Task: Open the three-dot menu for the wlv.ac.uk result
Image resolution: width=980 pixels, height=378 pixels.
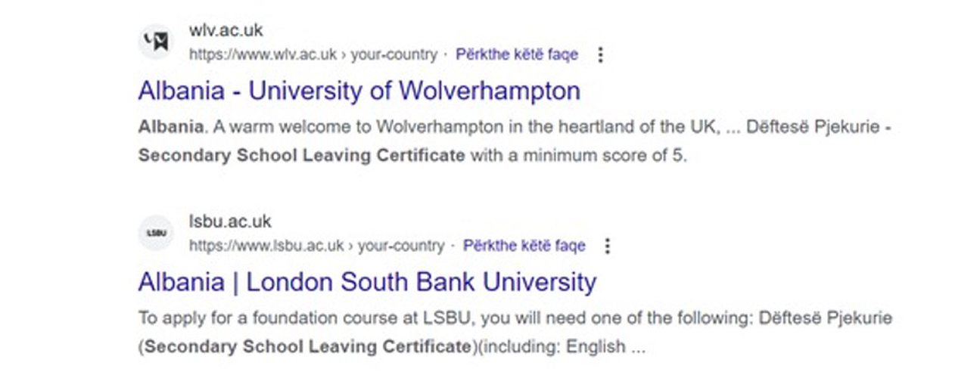Action: 601,54
